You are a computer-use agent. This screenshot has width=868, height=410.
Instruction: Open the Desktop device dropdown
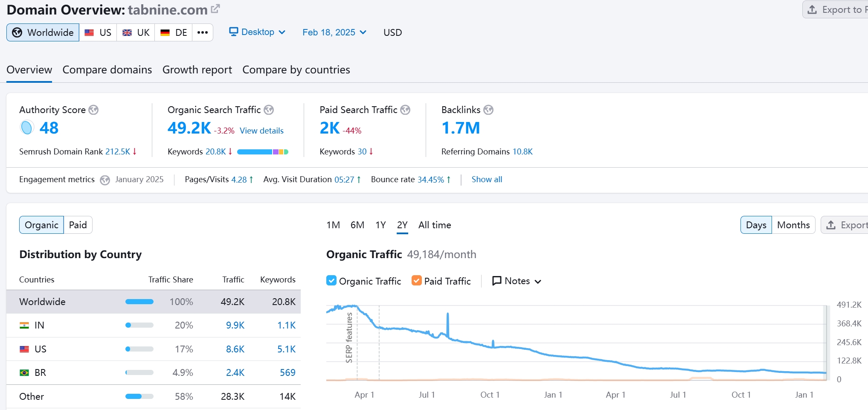257,32
